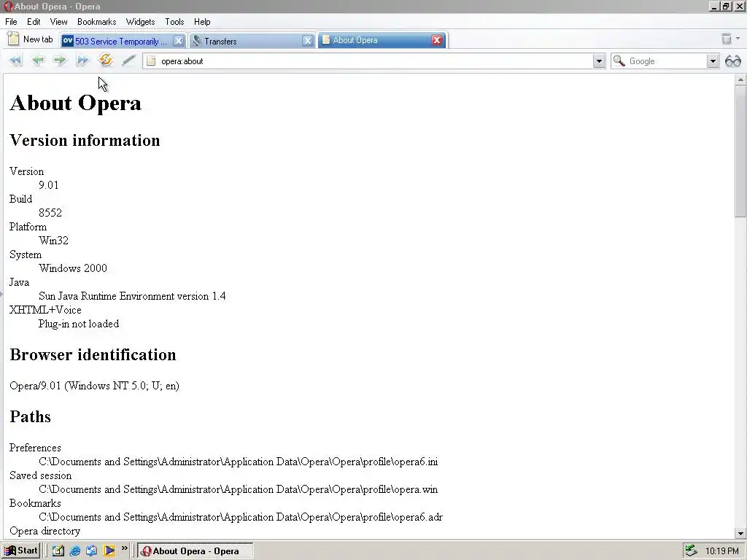Reload the page with the orange Reload icon
This screenshot has height=560, width=747.
coord(105,60)
